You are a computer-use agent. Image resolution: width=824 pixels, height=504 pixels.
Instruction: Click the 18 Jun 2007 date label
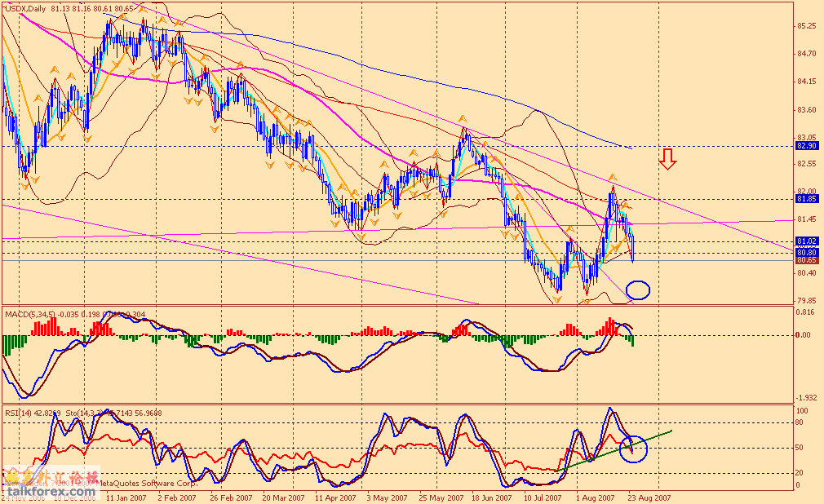click(x=491, y=497)
